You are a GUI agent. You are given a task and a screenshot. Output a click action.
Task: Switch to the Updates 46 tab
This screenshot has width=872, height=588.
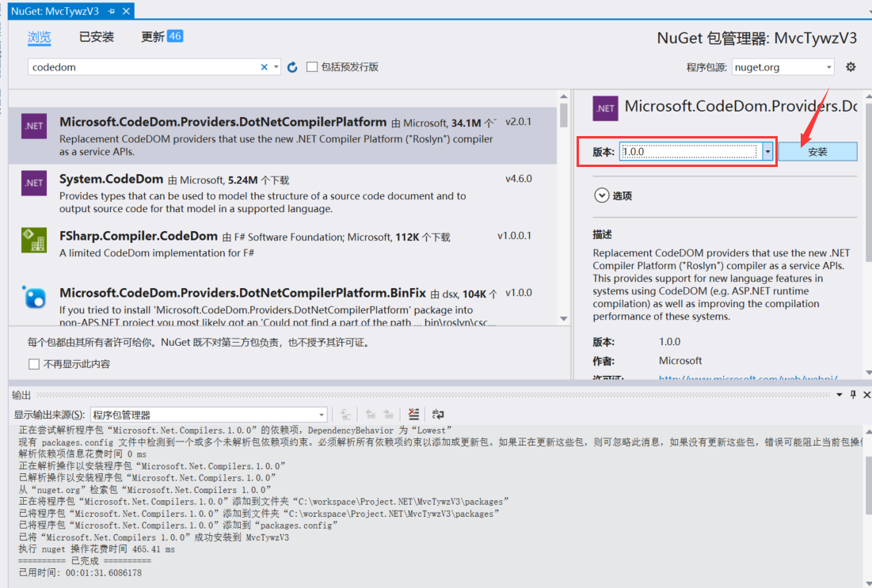point(162,36)
